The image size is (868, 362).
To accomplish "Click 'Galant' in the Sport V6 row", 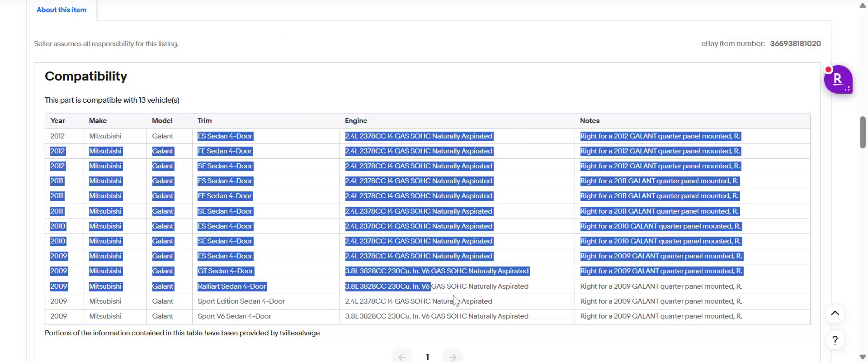I will (x=162, y=316).
